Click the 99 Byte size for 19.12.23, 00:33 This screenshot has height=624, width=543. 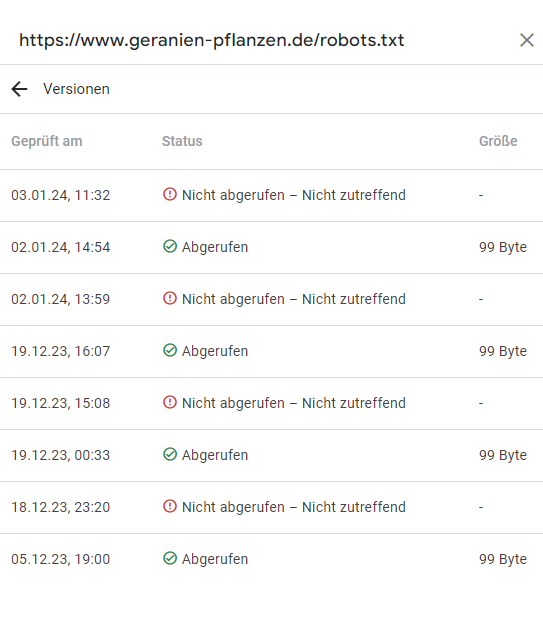coord(503,455)
